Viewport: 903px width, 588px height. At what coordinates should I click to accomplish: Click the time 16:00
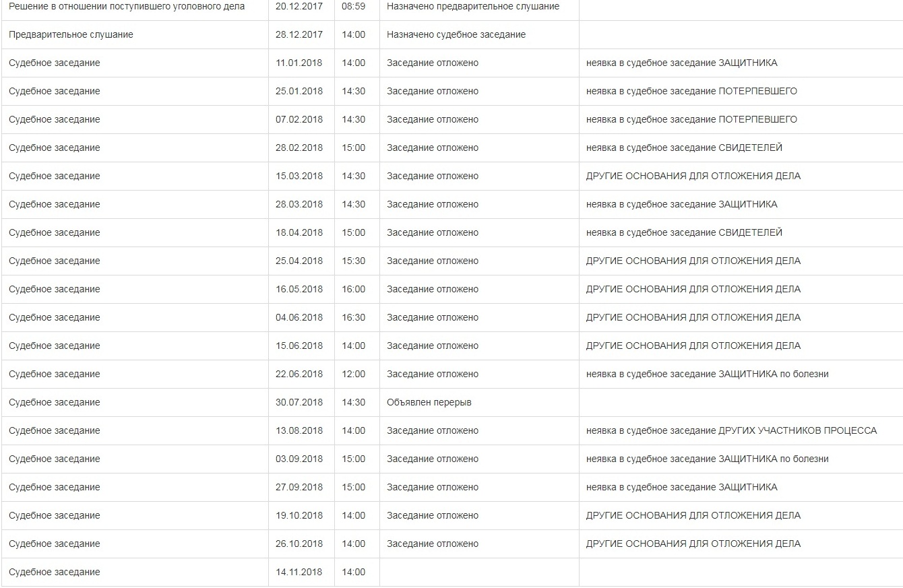pos(353,289)
